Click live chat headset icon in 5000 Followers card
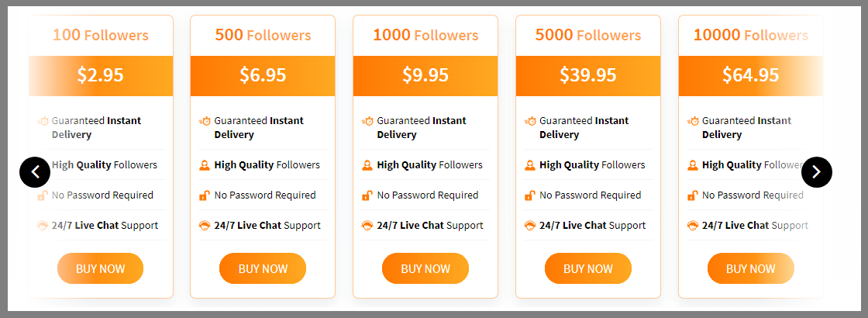This screenshot has width=868, height=318. (530, 226)
